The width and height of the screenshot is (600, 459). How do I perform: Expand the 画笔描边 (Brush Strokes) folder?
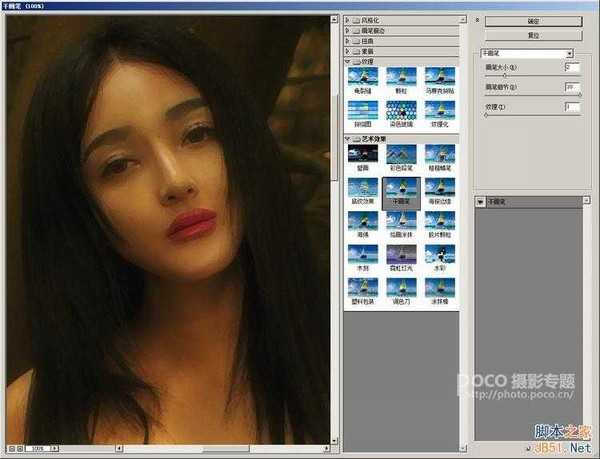348,31
